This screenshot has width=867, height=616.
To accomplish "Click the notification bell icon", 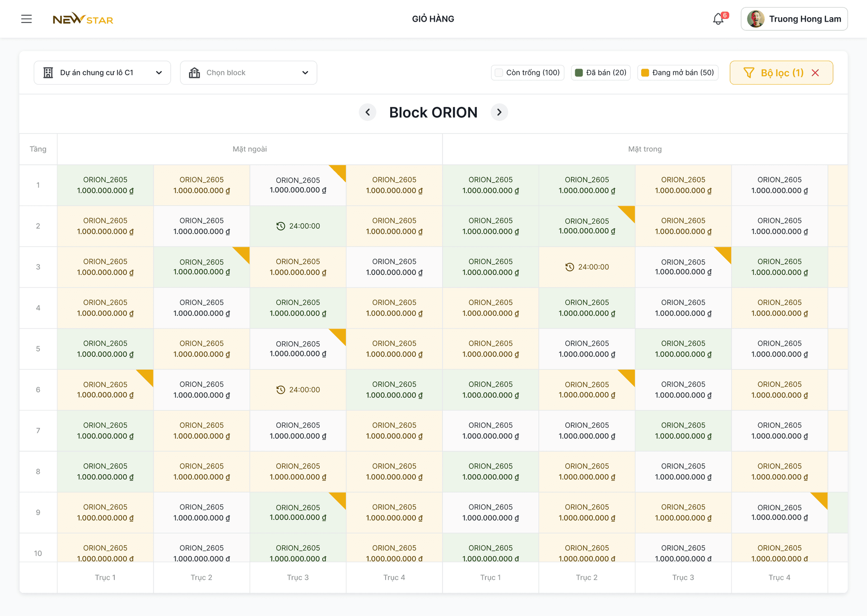I will coord(718,19).
